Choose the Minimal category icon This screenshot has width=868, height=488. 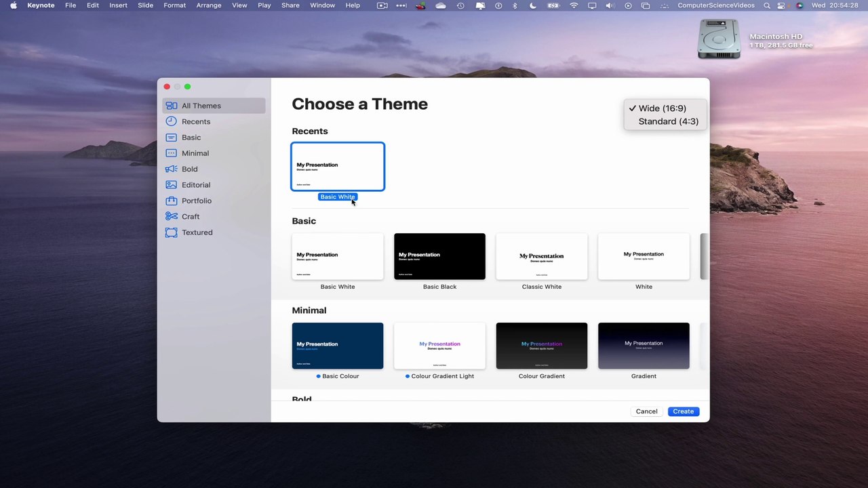click(x=171, y=153)
